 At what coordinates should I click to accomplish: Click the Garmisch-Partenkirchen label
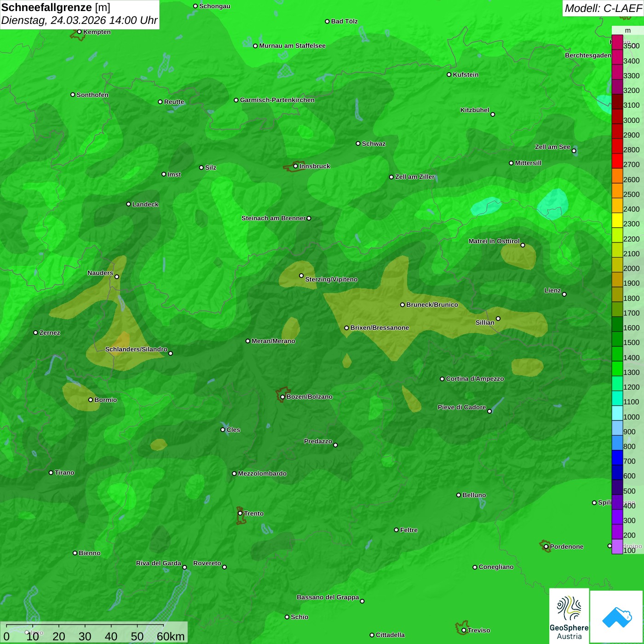[x=277, y=100]
